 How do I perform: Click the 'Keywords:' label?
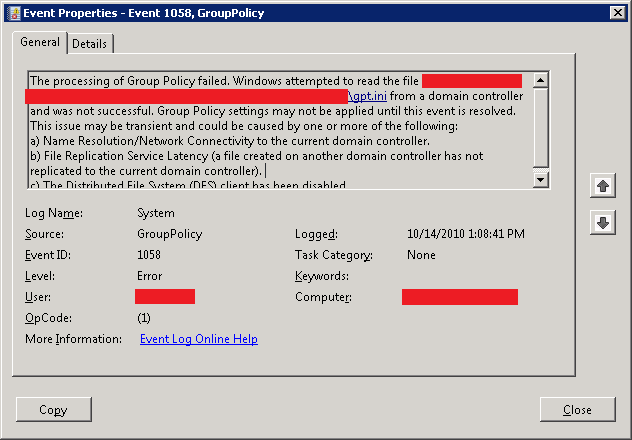[x=322, y=276]
